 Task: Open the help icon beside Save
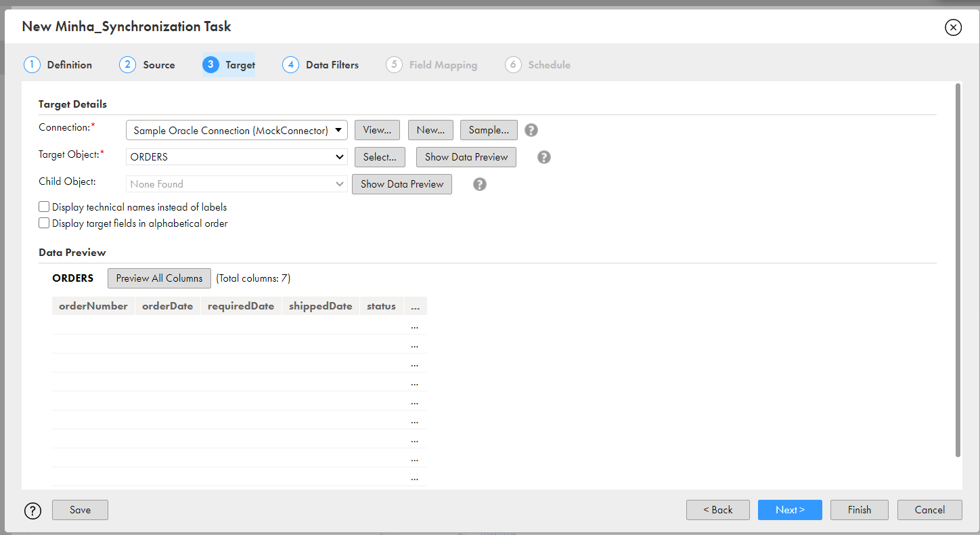32,511
